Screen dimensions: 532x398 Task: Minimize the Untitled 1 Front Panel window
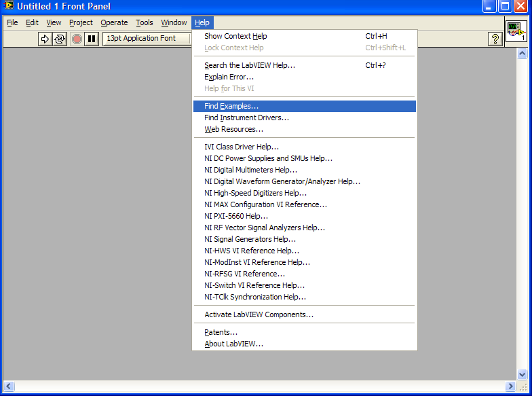(x=489, y=6)
